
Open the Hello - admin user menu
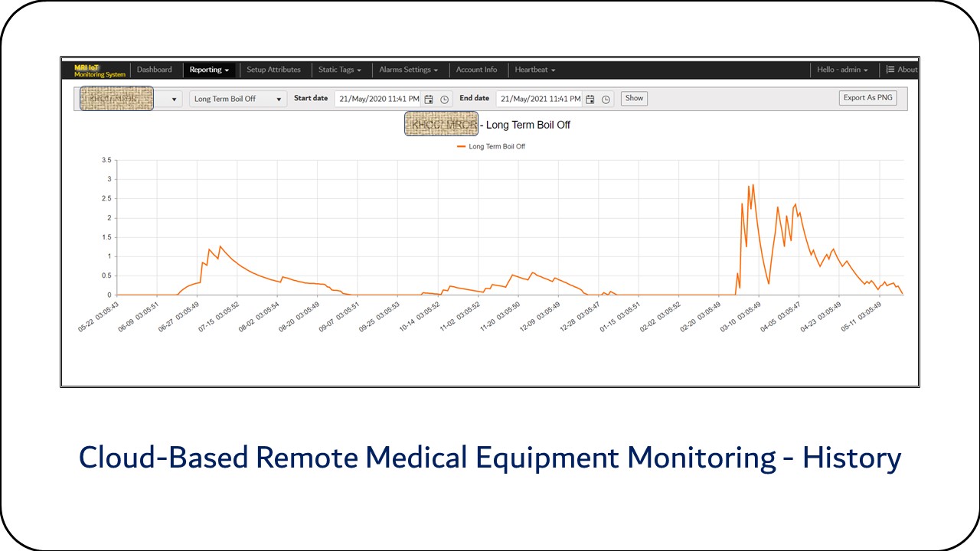(x=842, y=70)
